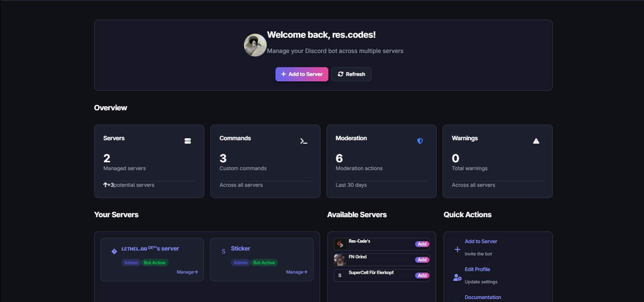This screenshot has width=644, height=302.
Task: Add the Res-Code's server
Action: click(x=422, y=244)
